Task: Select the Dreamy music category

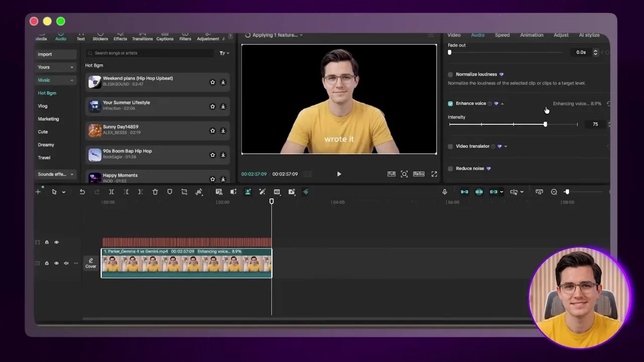Action: (46, 145)
